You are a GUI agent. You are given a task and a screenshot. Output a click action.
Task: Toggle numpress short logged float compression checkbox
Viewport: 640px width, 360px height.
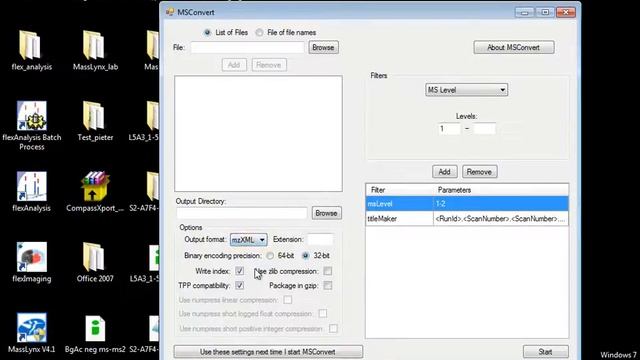pos(322,314)
